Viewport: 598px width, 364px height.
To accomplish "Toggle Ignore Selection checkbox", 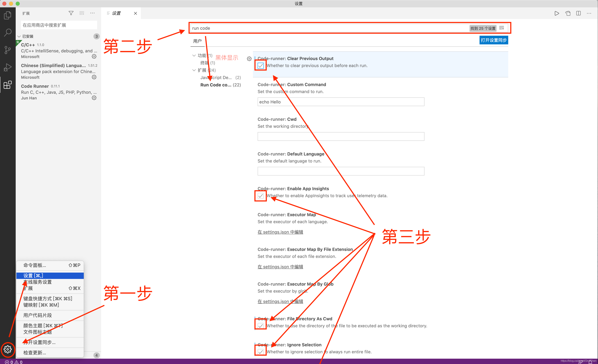I will pos(260,352).
